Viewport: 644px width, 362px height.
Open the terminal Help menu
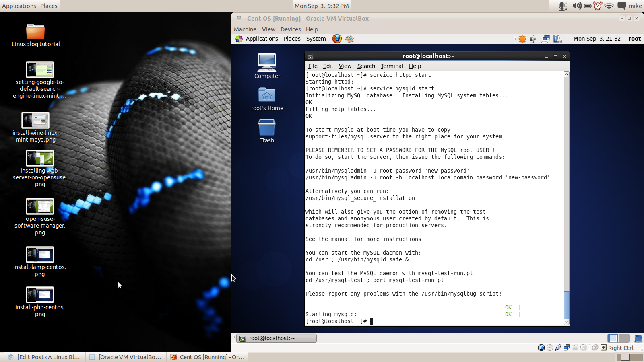[415, 66]
